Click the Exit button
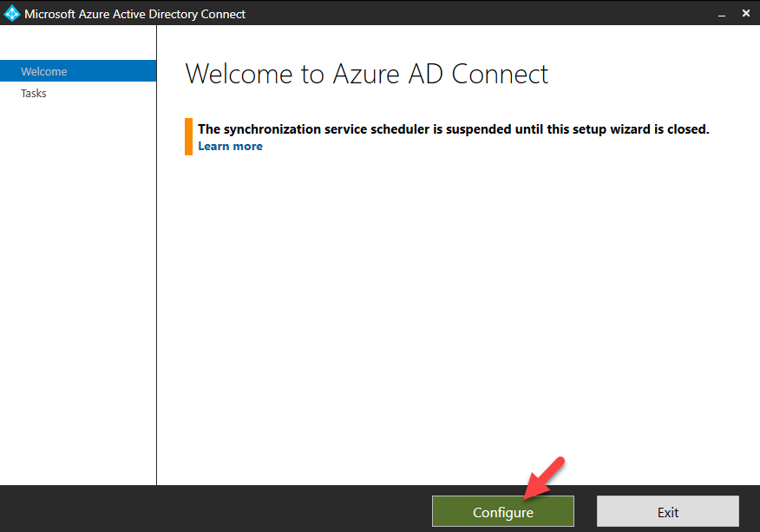Image resolution: width=760 pixels, height=532 pixels. pos(667,511)
